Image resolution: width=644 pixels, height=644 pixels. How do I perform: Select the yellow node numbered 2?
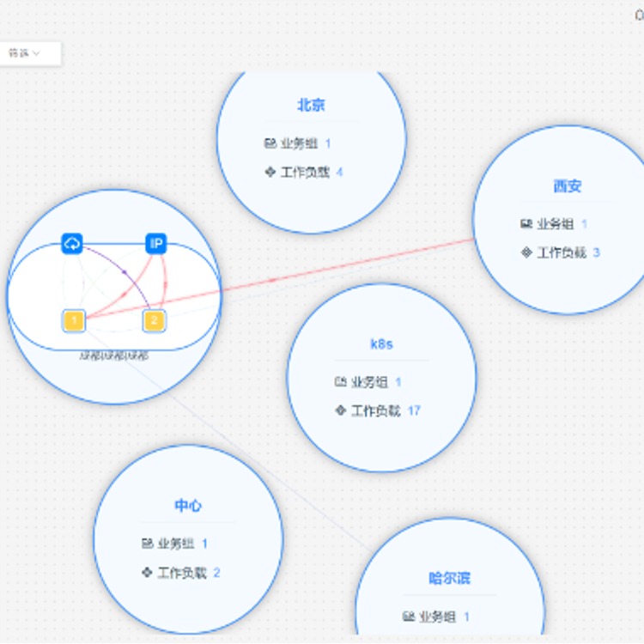click(x=155, y=320)
